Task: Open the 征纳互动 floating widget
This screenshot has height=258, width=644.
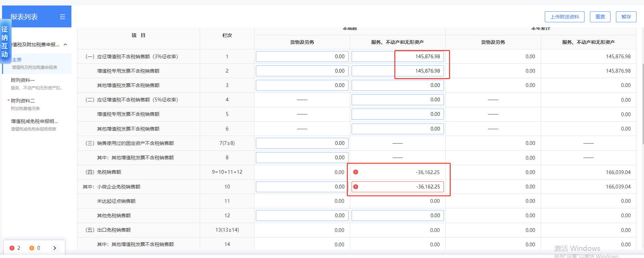Action: pyautogui.click(x=5, y=42)
